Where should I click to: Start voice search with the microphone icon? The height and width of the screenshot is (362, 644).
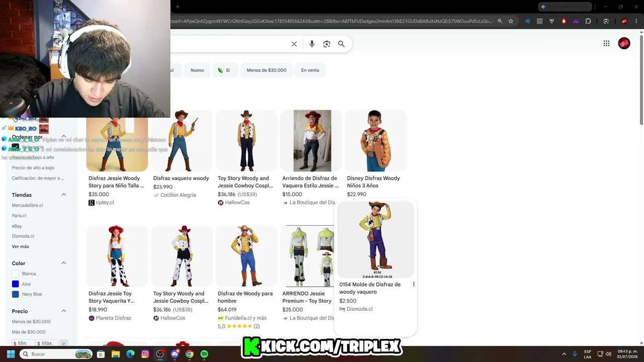pos(312,44)
